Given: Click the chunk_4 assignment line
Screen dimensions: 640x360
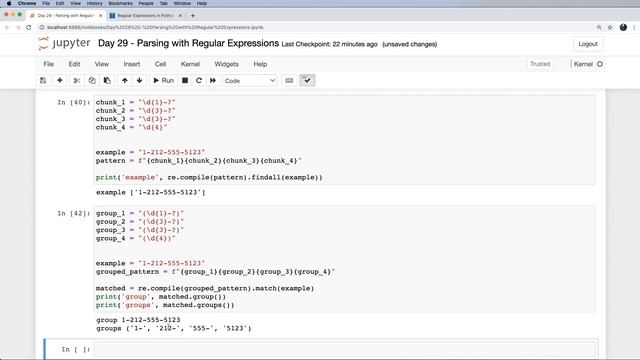Looking at the screenshot, I should pos(131,127).
